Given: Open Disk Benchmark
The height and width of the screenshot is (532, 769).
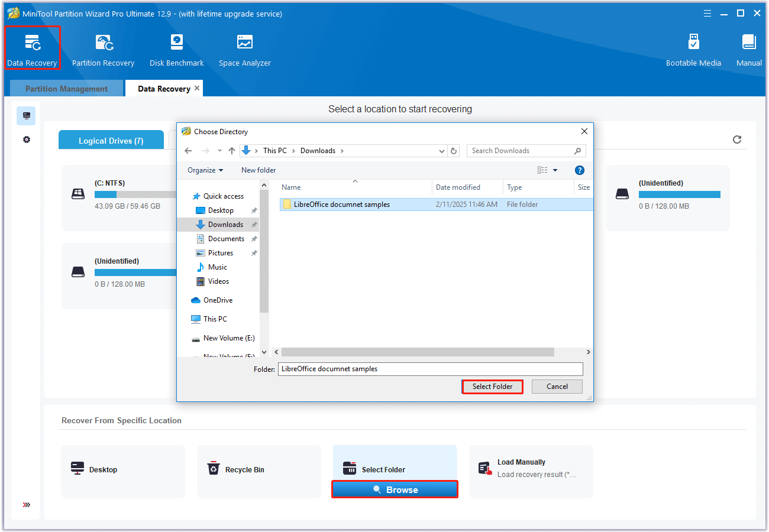Looking at the screenshot, I should click(176, 50).
